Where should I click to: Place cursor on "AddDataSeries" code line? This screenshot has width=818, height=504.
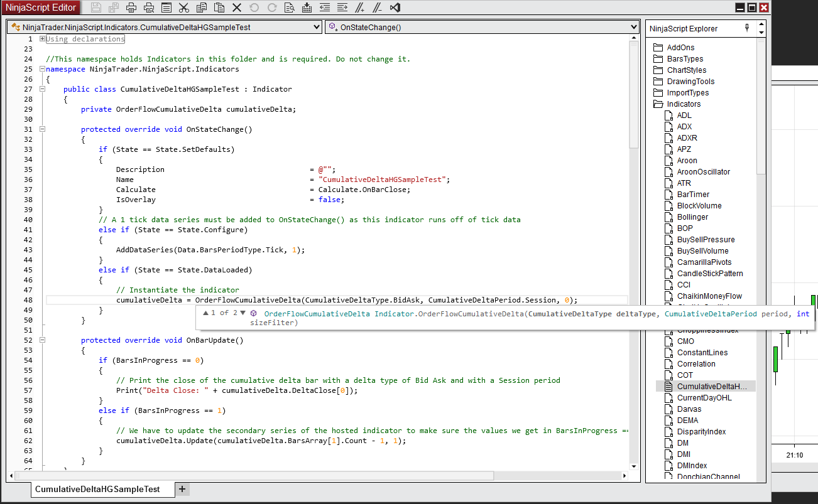[x=210, y=250]
